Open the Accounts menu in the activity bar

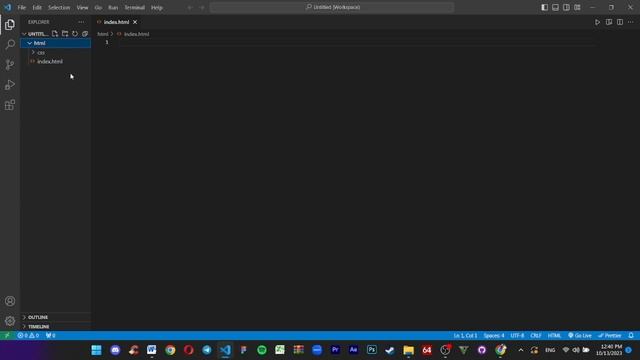(10, 301)
